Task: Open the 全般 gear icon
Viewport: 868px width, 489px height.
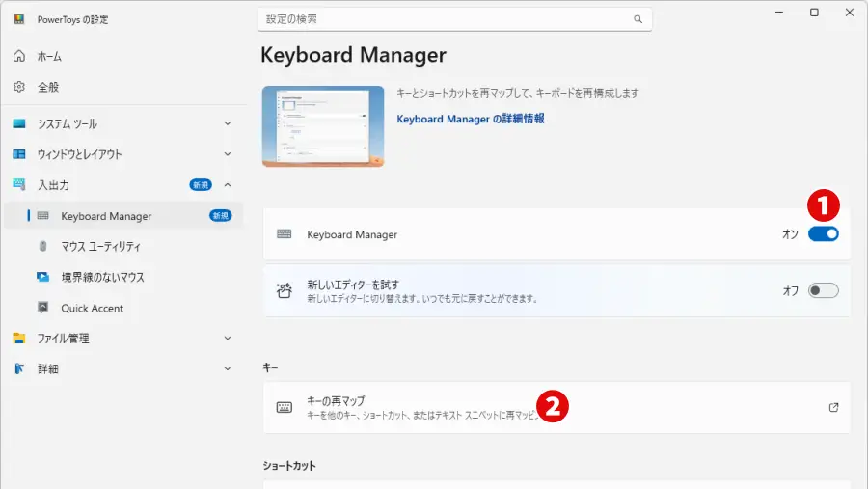Action: [19, 87]
